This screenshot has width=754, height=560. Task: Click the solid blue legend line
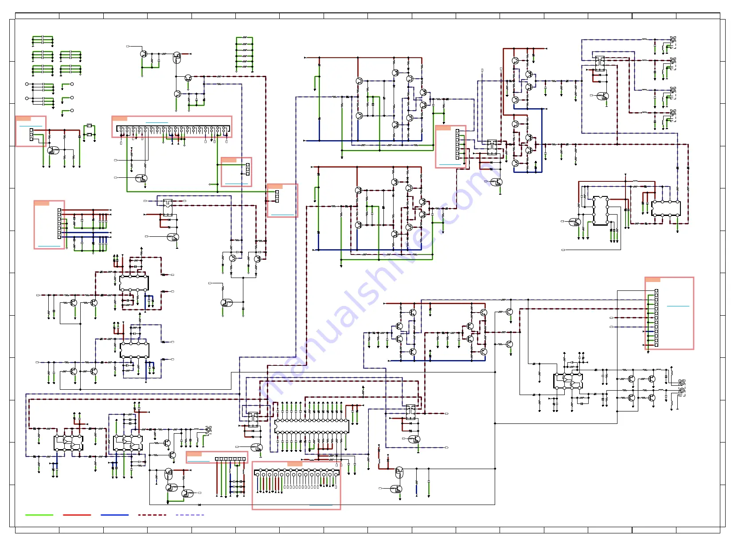click(114, 515)
